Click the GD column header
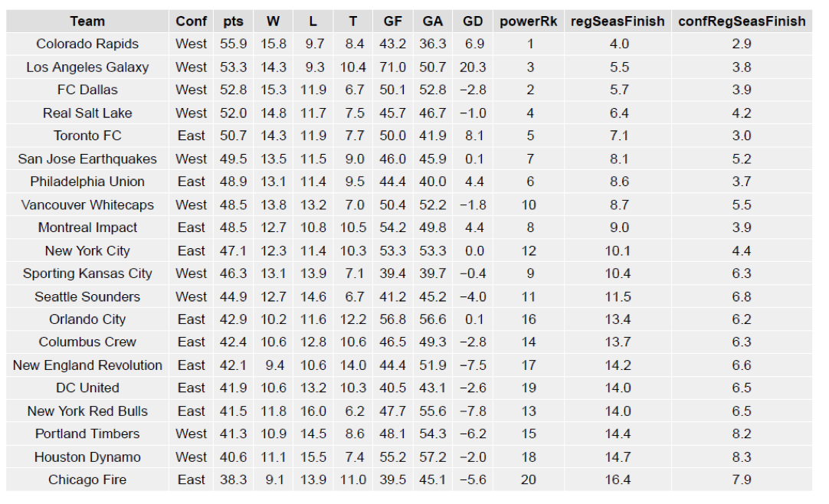The image size is (829, 504). tap(473, 21)
